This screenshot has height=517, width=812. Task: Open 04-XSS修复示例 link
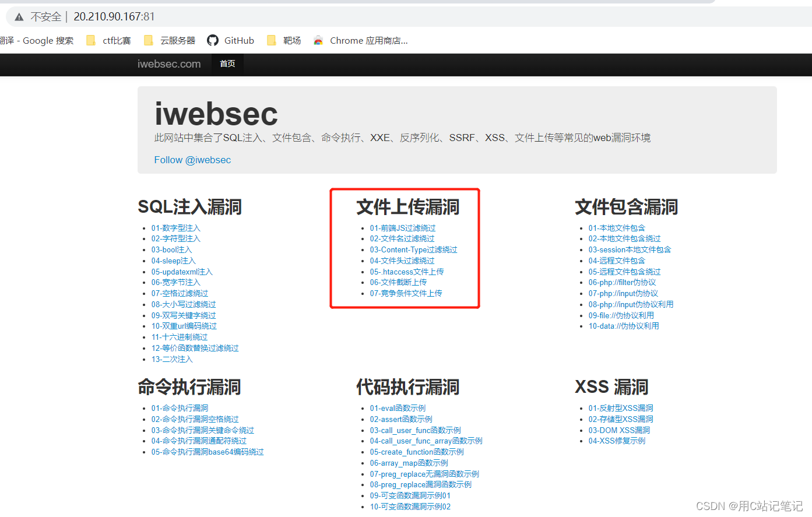pyautogui.click(x=617, y=441)
